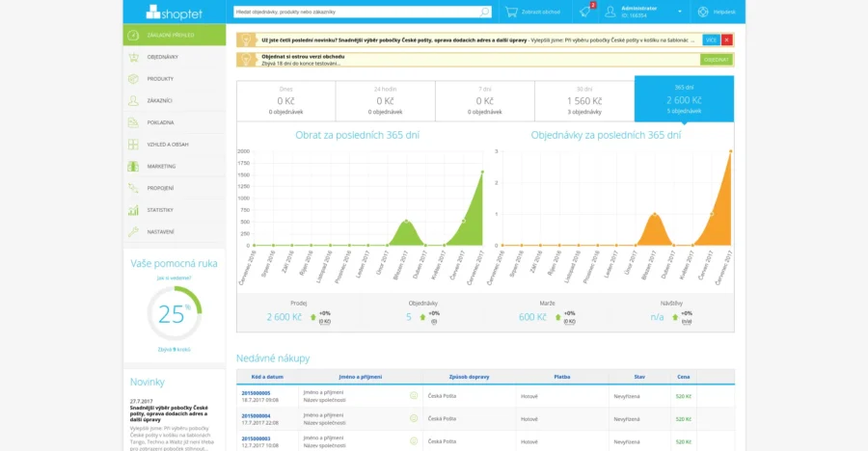Close the news notification with red X
The width and height of the screenshot is (868, 451).
coord(727,40)
